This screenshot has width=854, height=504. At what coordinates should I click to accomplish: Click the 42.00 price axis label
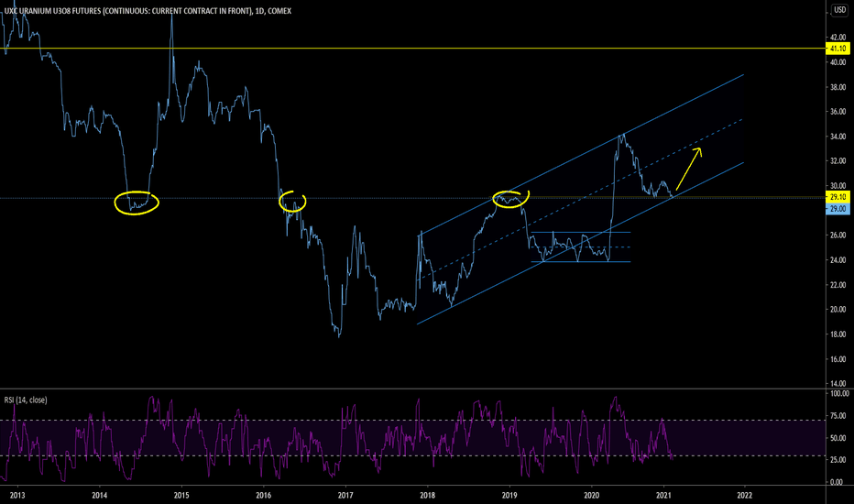838,37
